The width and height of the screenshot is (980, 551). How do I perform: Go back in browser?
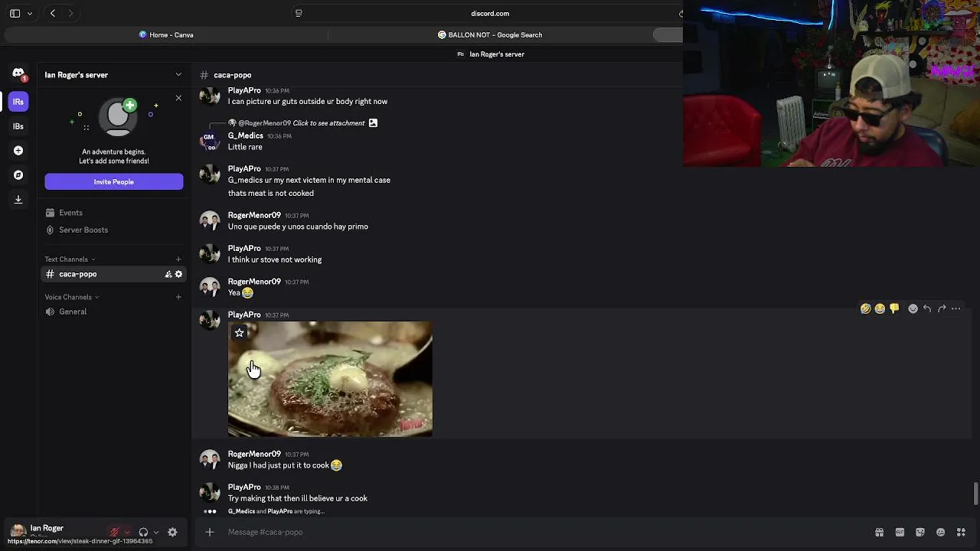pos(53,13)
